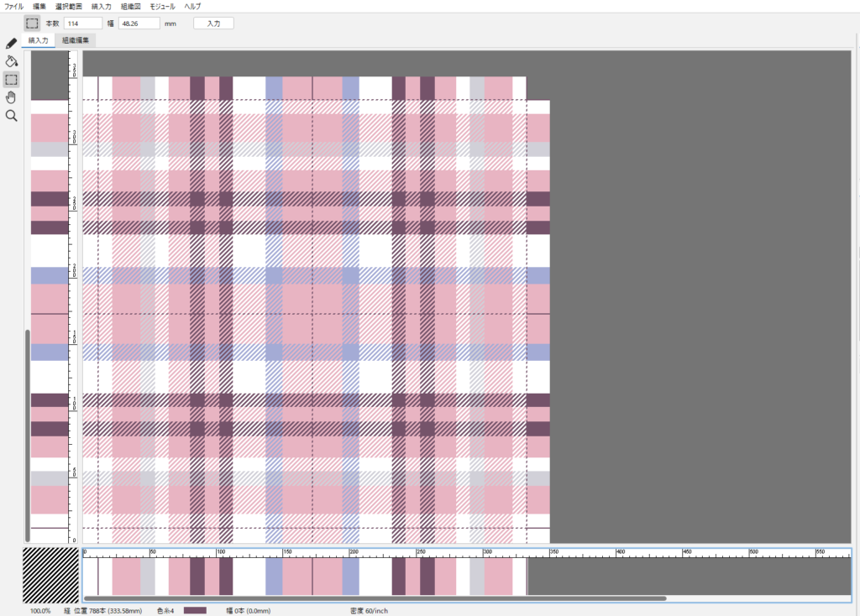Select the paint bucket fill tool
The width and height of the screenshot is (860, 616).
[11, 61]
